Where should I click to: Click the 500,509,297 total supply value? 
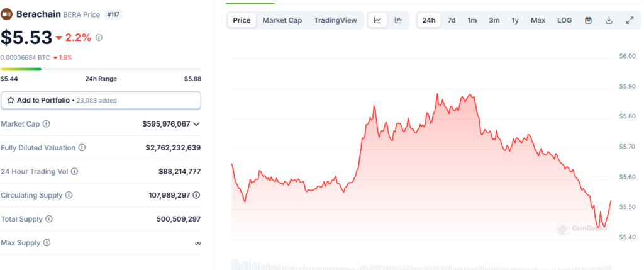tap(179, 219)
